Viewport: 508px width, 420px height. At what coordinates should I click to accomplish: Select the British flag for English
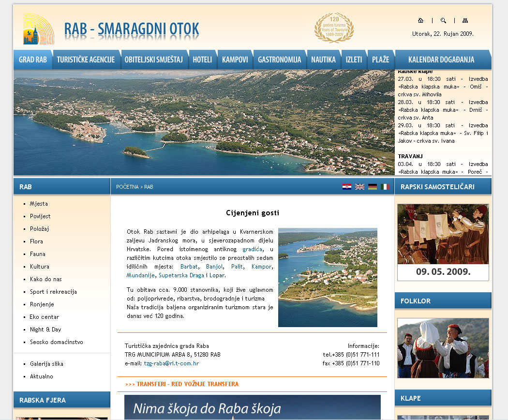(359, 187)
